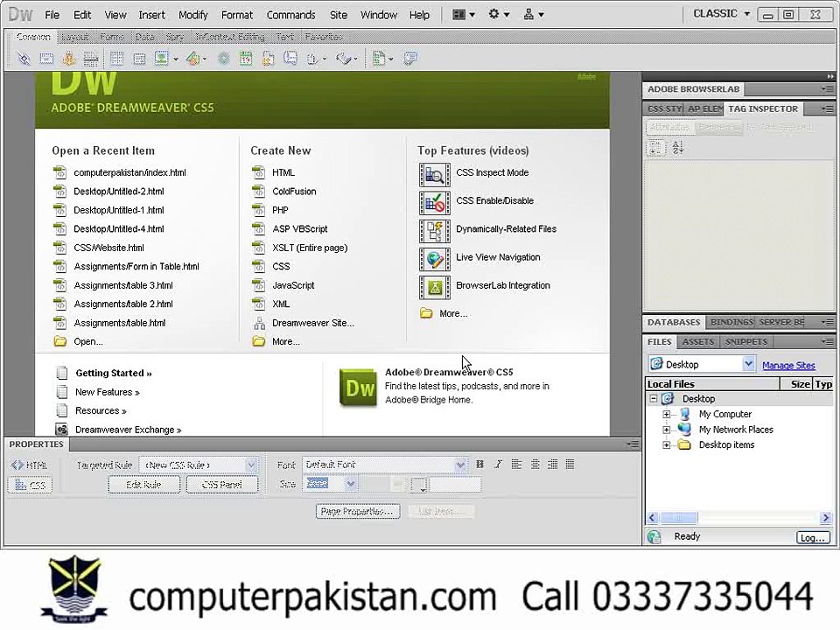
Task: Click the Page Properties button
Action: pos(357,512)
